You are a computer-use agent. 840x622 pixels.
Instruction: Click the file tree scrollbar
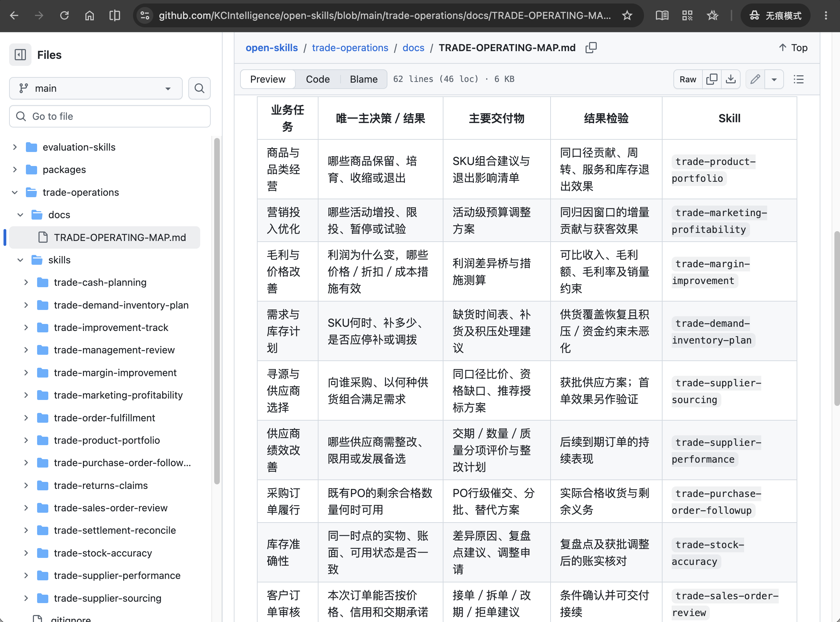click(x=217, y=311)
